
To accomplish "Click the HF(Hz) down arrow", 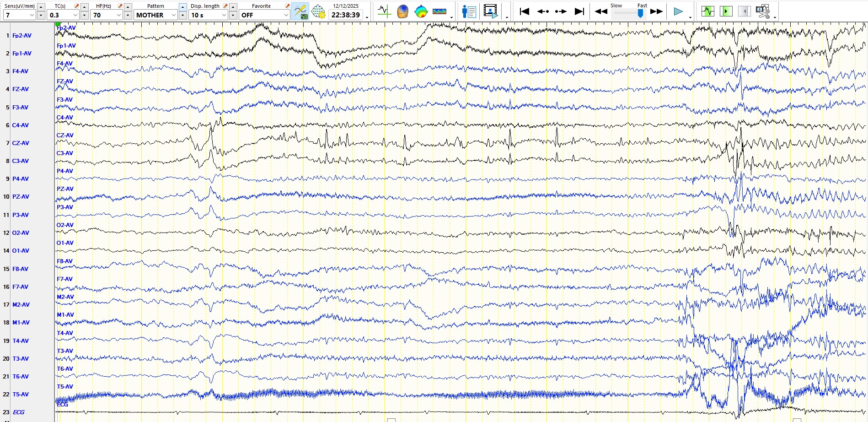I will point(128,16).
